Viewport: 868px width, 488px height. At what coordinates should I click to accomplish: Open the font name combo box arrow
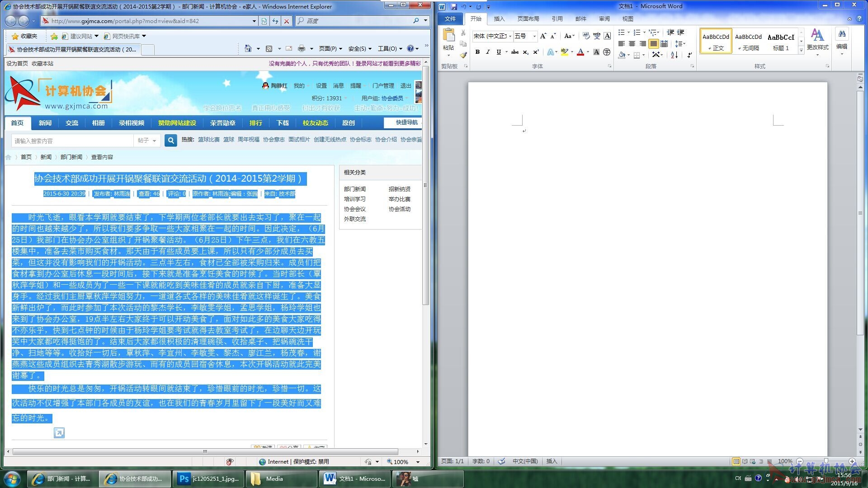510,36
